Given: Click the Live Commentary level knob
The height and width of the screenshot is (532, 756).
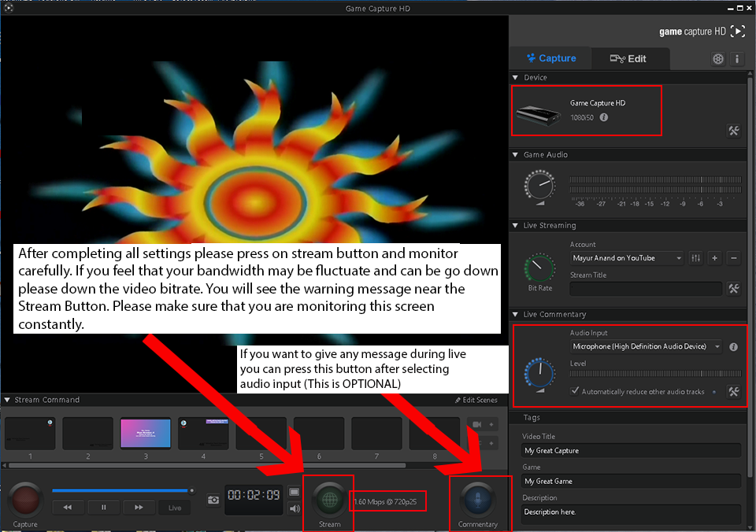Looking at the screenshot, I should (540, 372).
